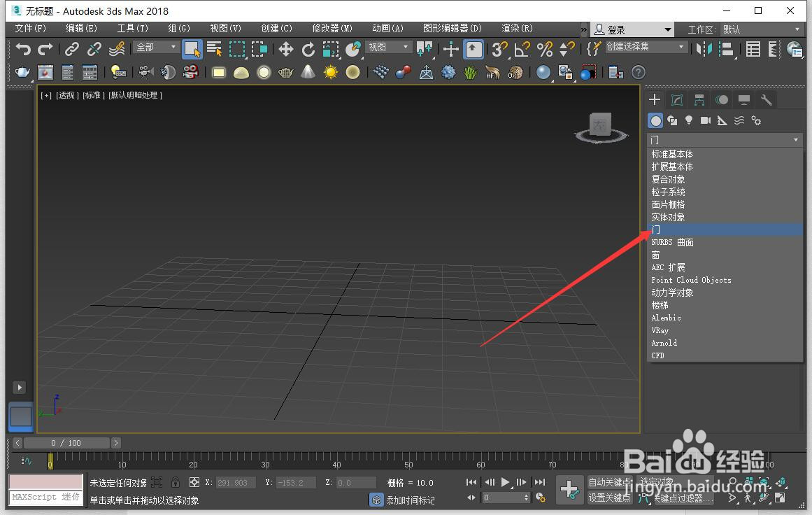Select the Lights category bulb icon

pos(689,121)
